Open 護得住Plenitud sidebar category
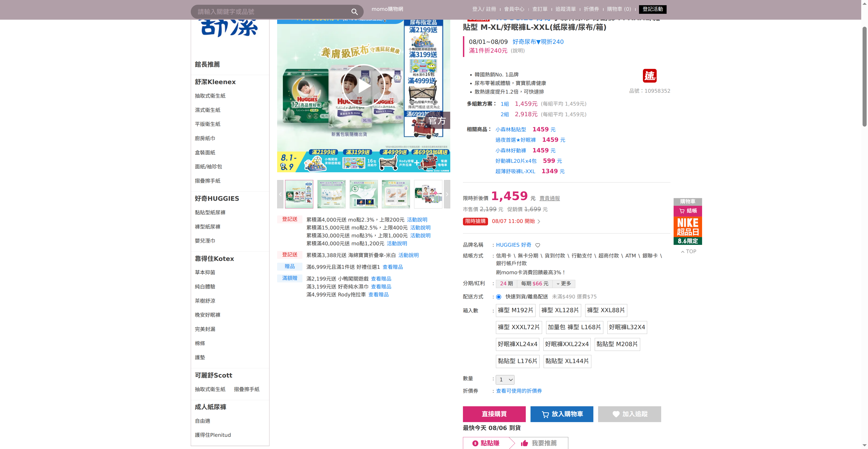 point(213,435)
